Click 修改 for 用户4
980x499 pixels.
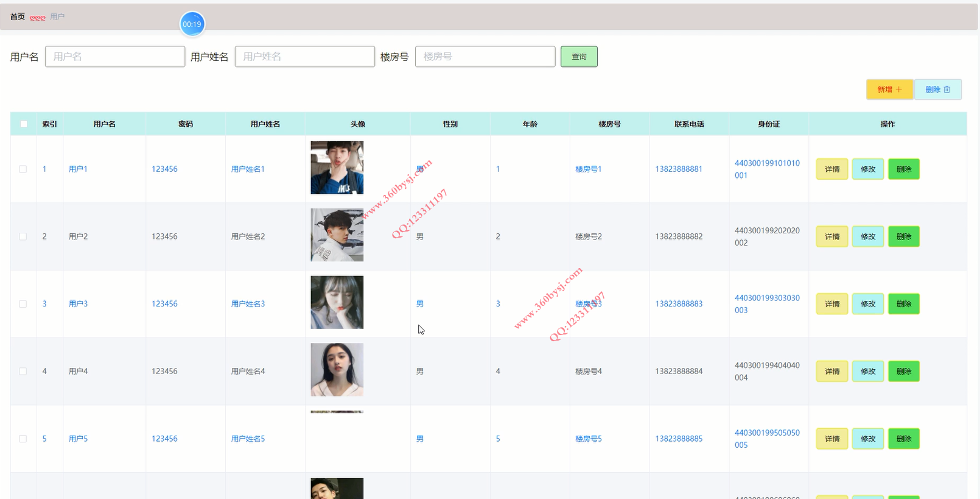coord(868,371)
